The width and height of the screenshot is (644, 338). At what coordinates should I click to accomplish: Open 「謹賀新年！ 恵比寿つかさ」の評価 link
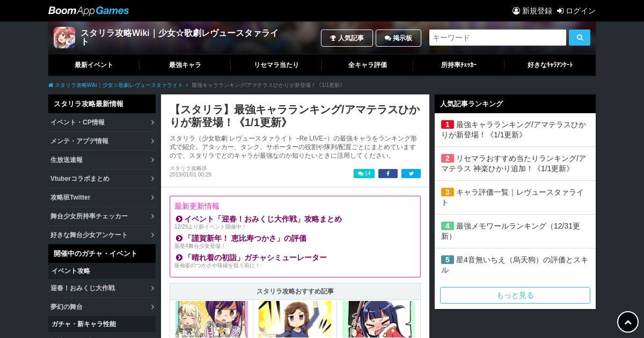coord(245,238)
